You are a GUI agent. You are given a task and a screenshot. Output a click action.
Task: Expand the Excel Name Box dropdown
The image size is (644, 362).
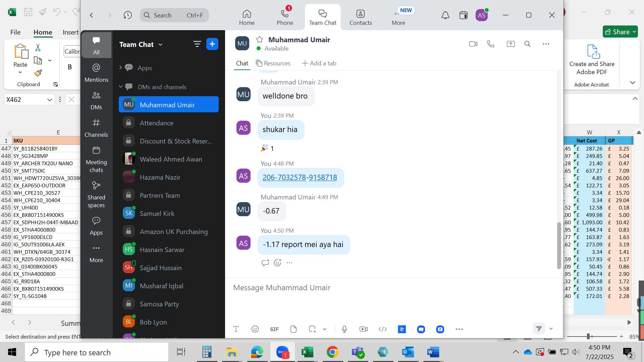pos(49,100)
